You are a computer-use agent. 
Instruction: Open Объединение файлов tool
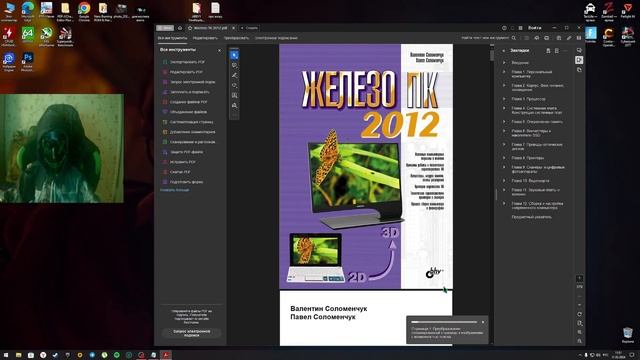point(184,112)
